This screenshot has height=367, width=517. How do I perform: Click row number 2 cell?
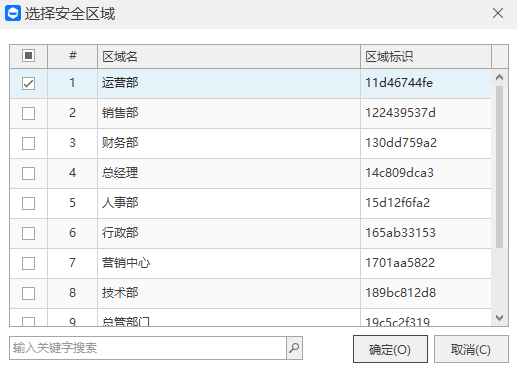[x=73, y=113]
